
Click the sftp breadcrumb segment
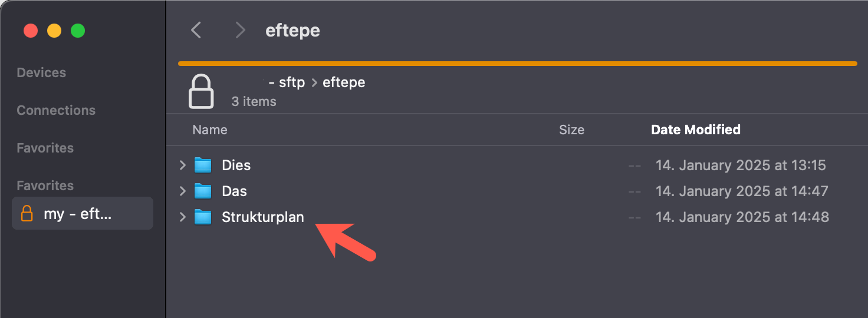[291, 82]
